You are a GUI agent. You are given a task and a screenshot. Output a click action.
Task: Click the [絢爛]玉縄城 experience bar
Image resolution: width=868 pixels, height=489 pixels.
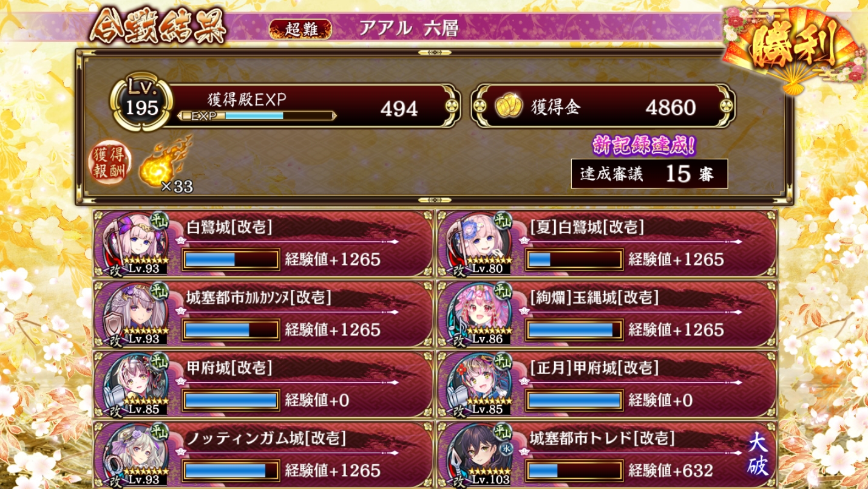[575, 330]
